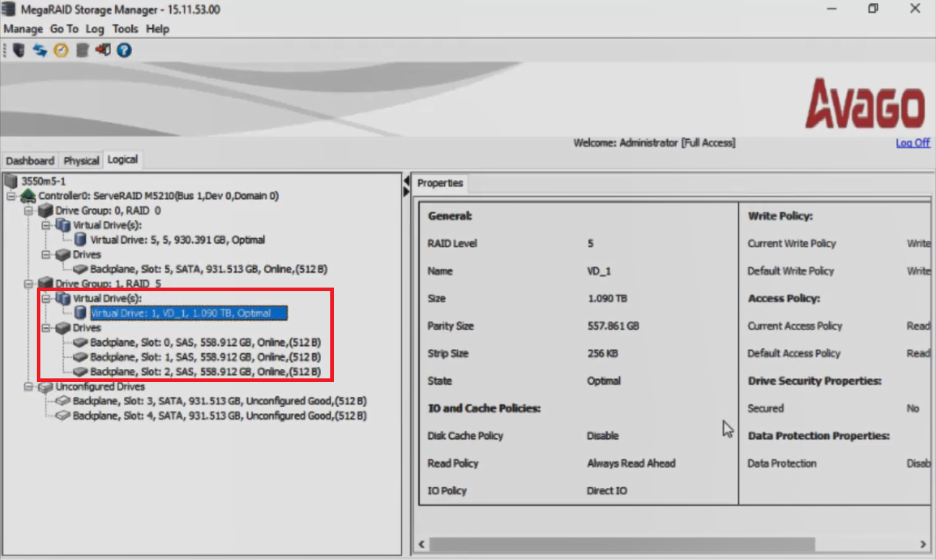The height and width of the screenshot is (560, 936).
Task: Switch to the Dashboard tab
Action: [x=30, y=161]
